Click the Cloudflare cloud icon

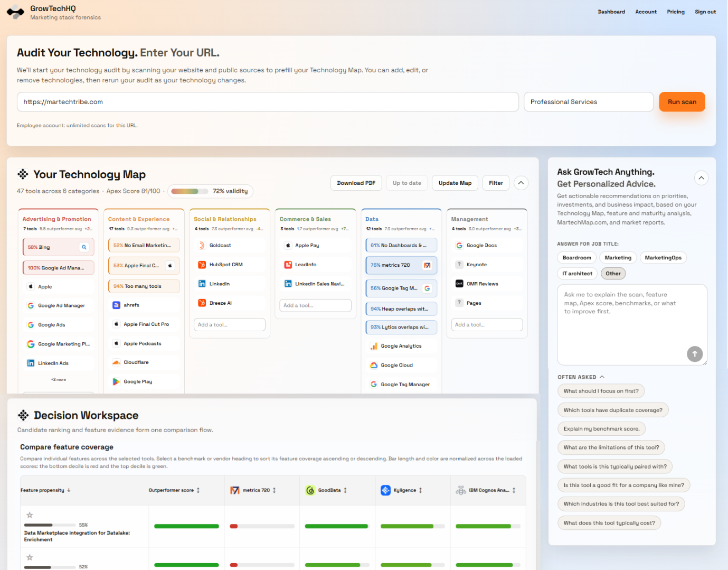pos(116,362)
